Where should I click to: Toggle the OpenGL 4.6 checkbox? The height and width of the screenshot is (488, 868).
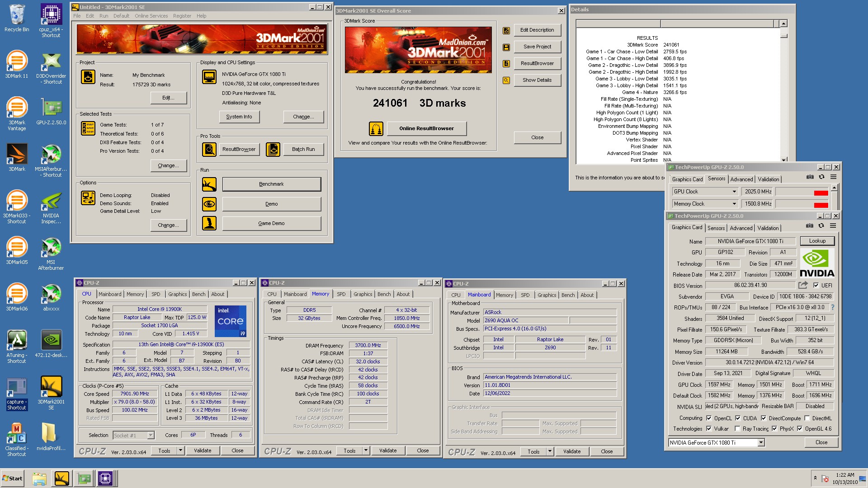800,429
